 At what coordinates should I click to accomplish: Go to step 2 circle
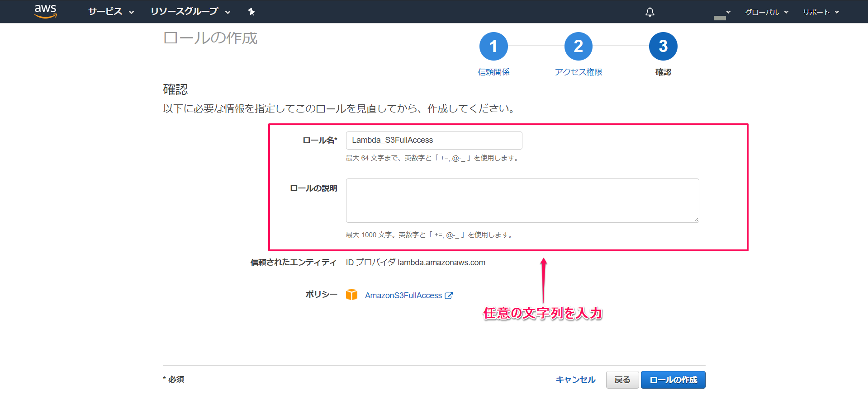579,46
